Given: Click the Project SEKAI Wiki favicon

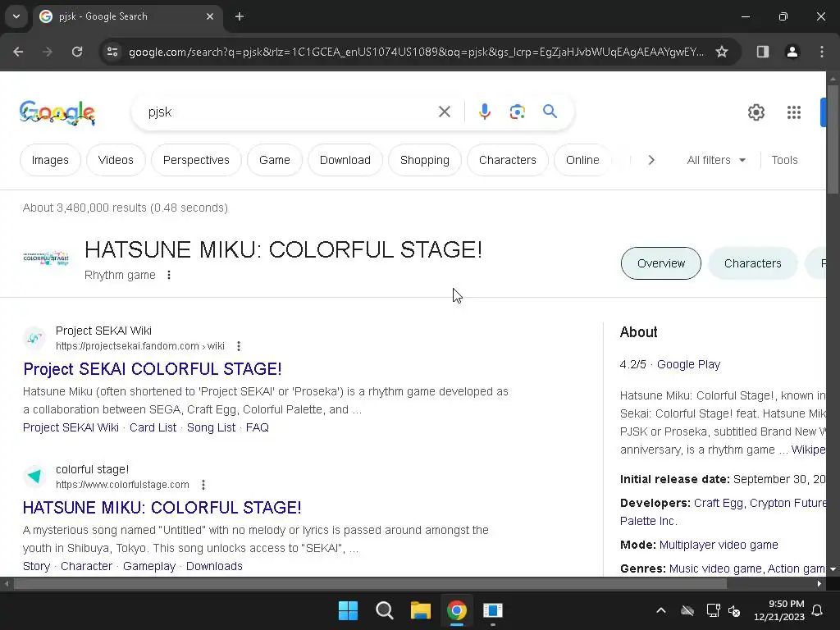Looking at the screenshot, I should coord(34,338).
